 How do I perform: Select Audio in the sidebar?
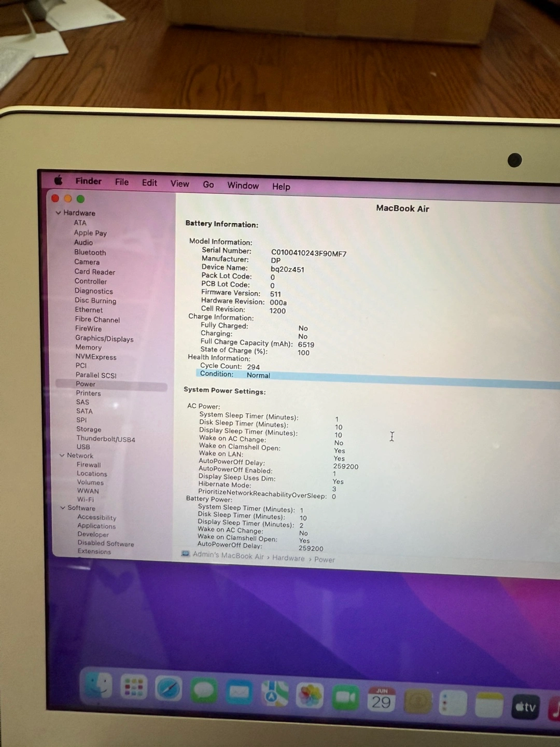coord(83,242)
